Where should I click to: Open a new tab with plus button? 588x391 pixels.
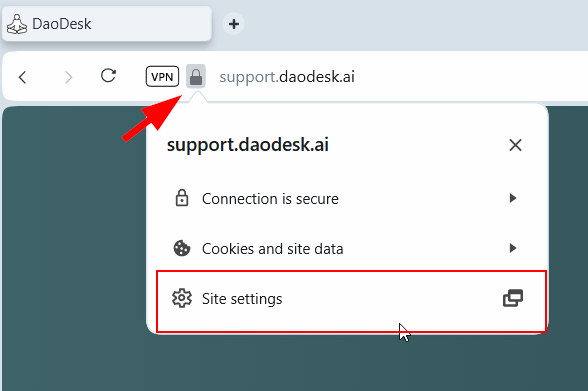tap(234, 24)
